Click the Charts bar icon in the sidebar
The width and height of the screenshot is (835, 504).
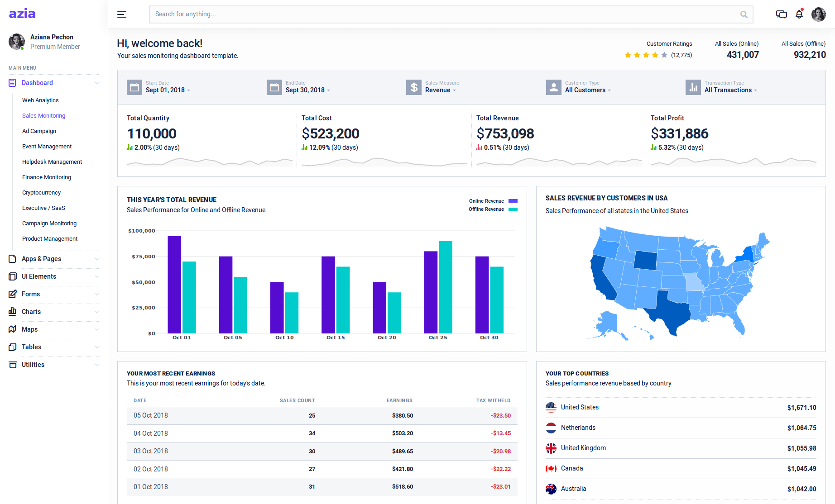[12, 311]
